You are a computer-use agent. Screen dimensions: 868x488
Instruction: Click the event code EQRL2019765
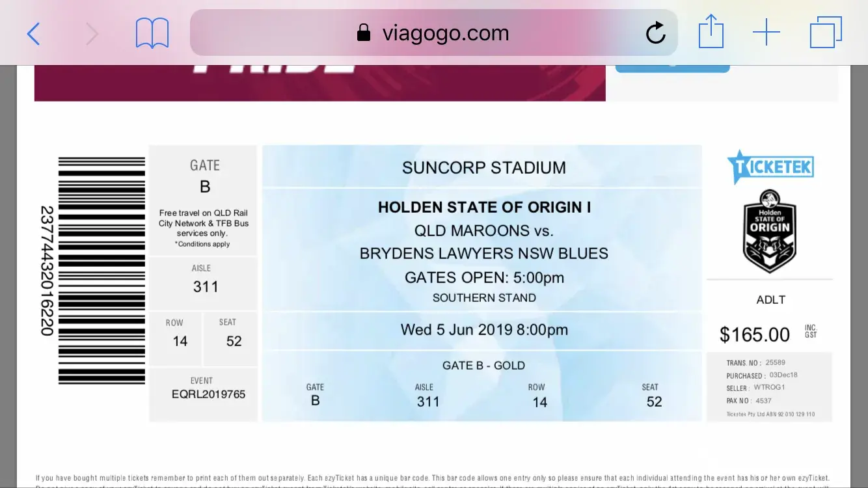[208, 394]
